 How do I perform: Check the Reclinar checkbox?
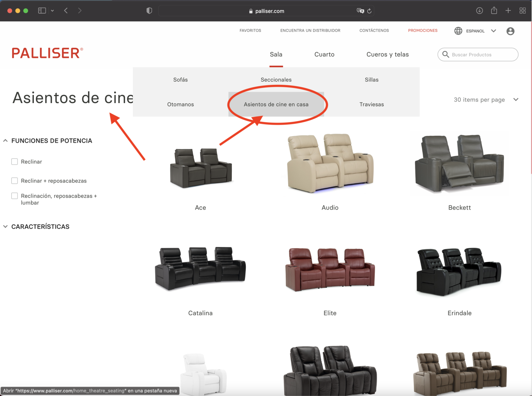pyautogui.click(x=14, y=161)
